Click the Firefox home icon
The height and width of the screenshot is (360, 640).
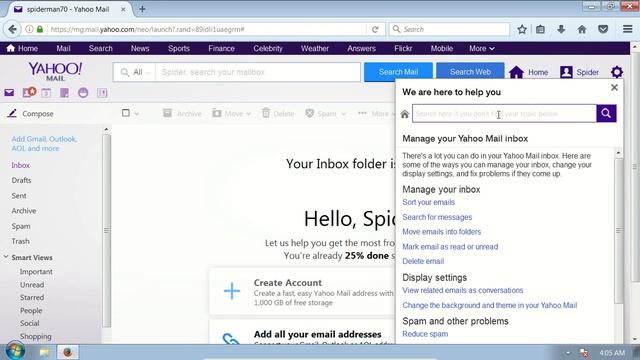click(x=582, y=29)
